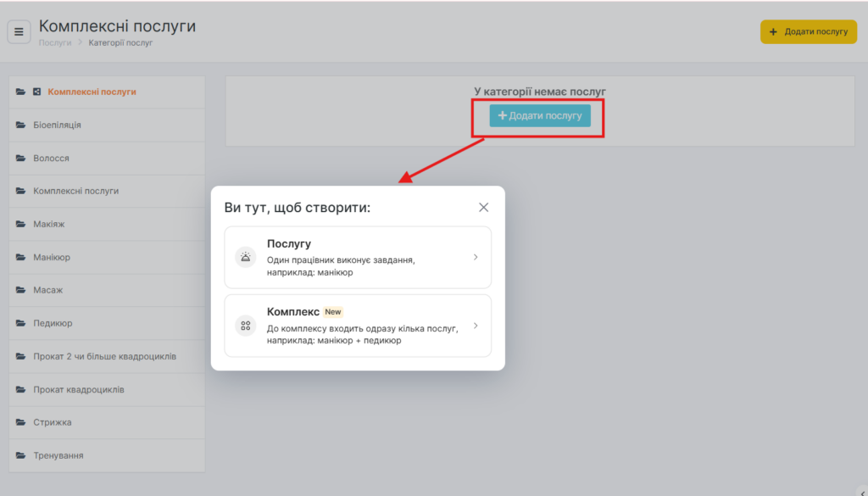Open the Стрижка category
This screenshot has height=496, width=868.
[53, 423]
